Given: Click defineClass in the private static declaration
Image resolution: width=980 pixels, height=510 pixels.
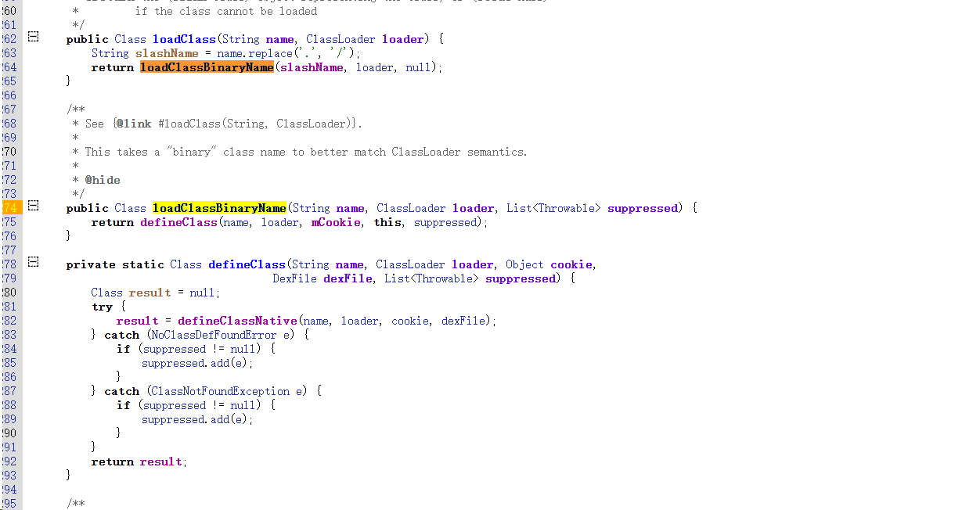Looking at the screenshot, I should [x=247, y=264].
